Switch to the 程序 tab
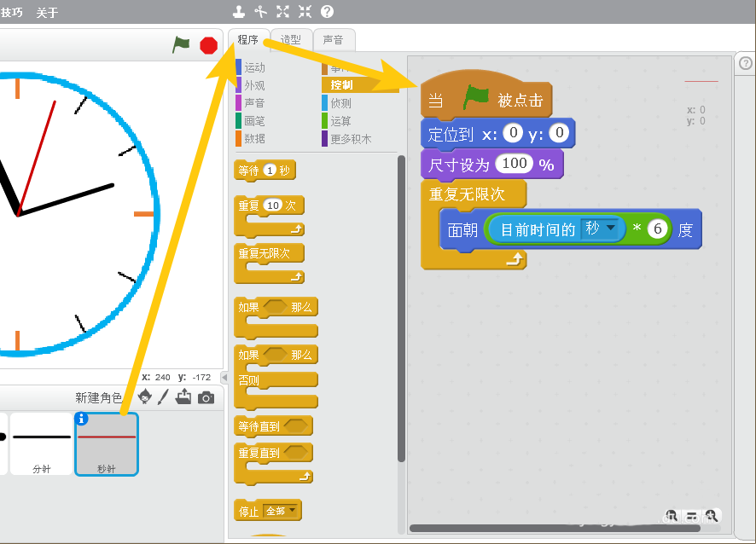The height and width of the screenshot is (544, 756). [x=248, y=39]
